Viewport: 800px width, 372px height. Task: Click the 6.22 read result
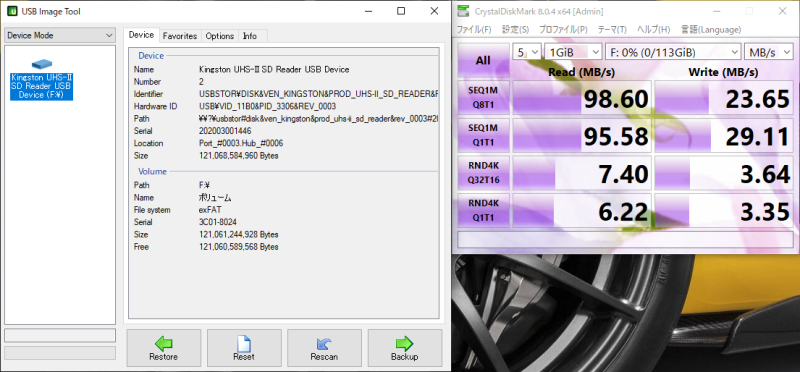click(x=582, y=211)
